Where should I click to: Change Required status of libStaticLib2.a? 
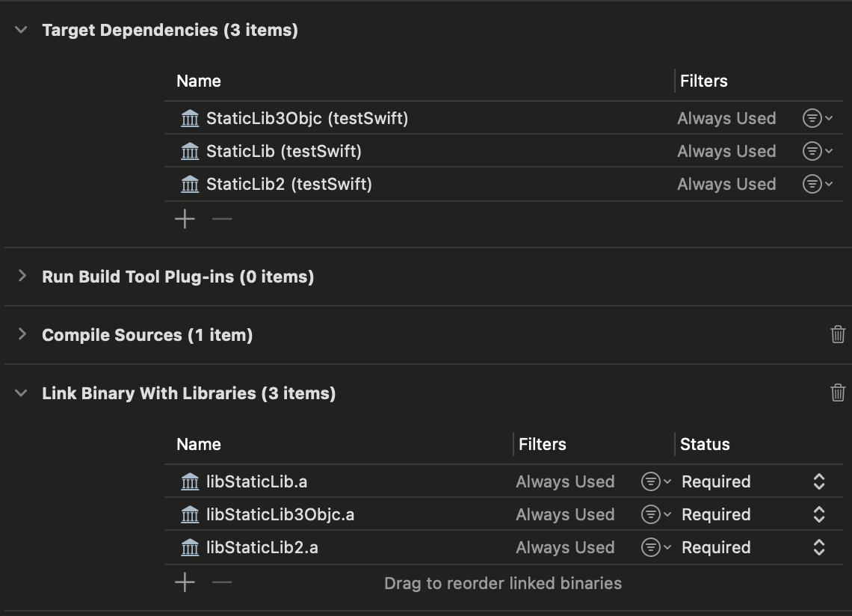click(818, 547)
